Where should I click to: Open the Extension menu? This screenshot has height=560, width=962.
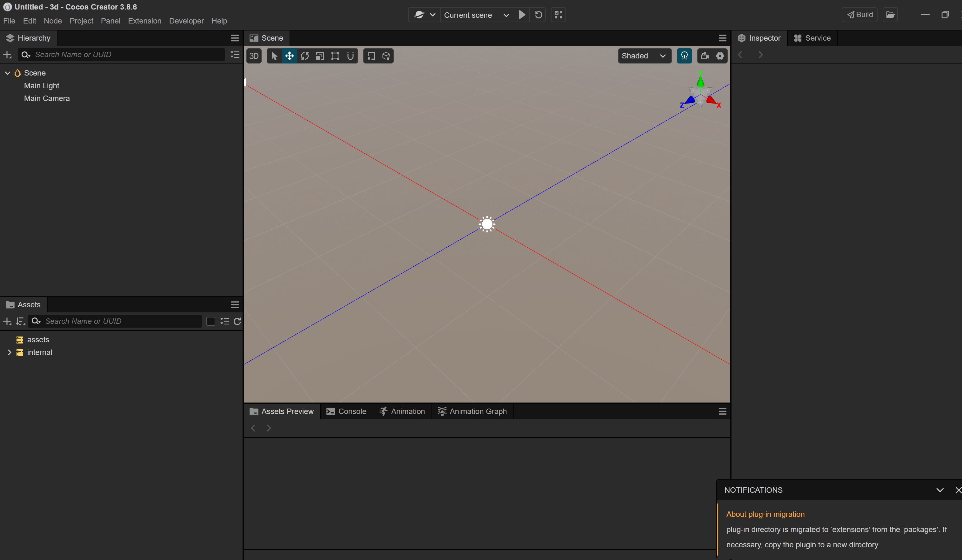click(x=144, y=21)
